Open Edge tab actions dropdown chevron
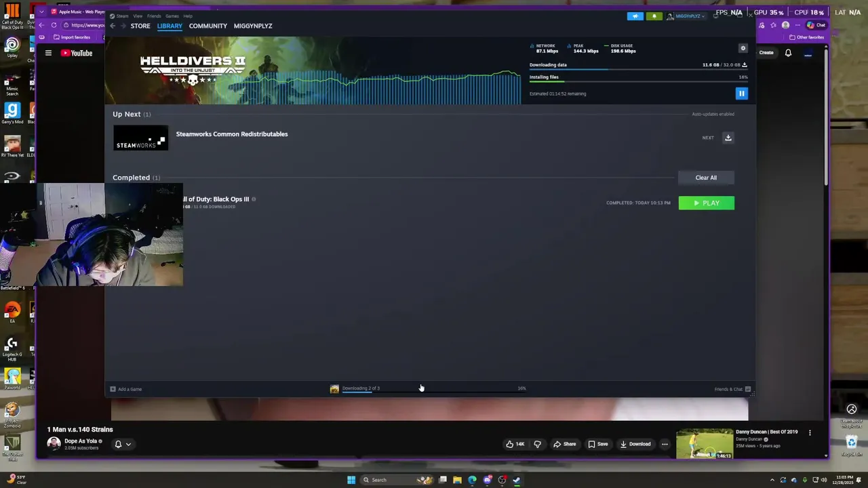Viewport: 868px width, 488px height. point(41,12)
